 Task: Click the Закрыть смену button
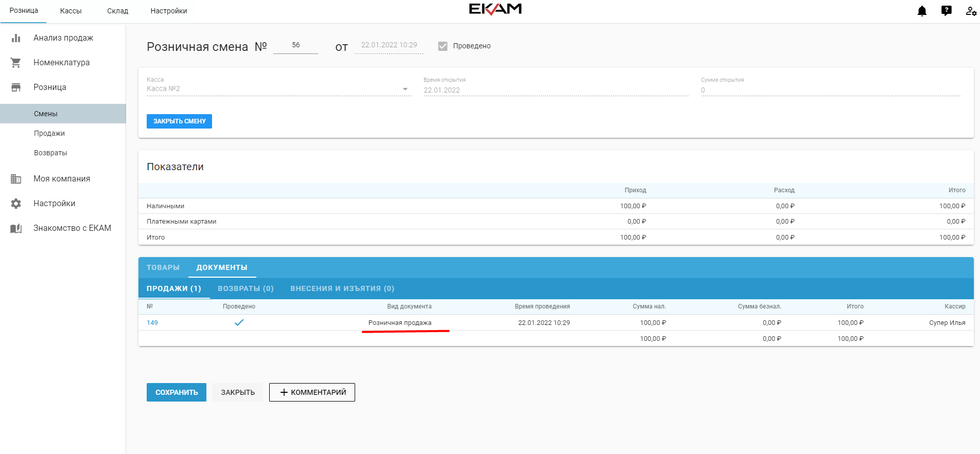click(179, 121)
